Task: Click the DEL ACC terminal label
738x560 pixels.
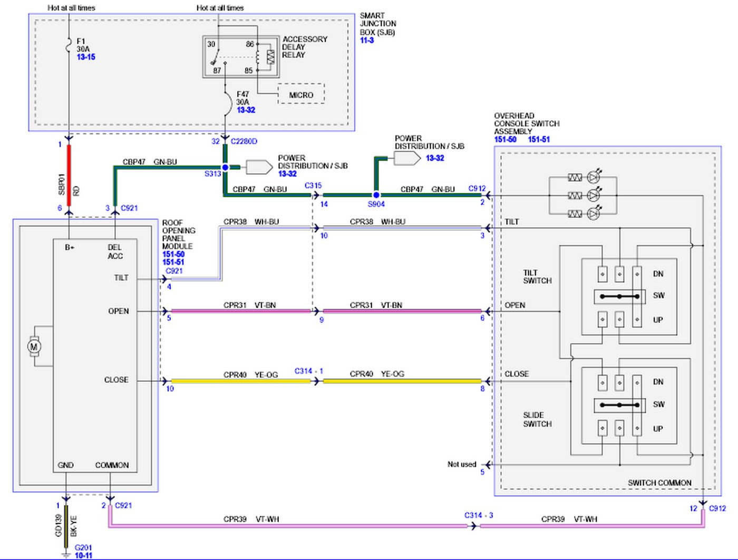Action: click(115, 252)
